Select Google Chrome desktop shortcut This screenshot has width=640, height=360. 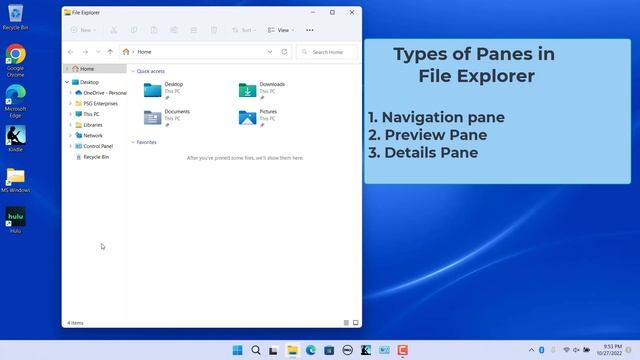(x=15, y=60)
